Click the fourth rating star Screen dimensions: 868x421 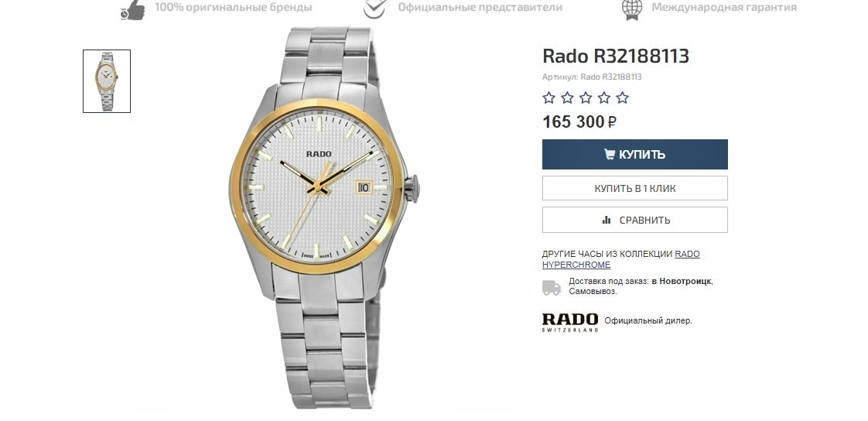pyautogui.click(x=604, y=98)
